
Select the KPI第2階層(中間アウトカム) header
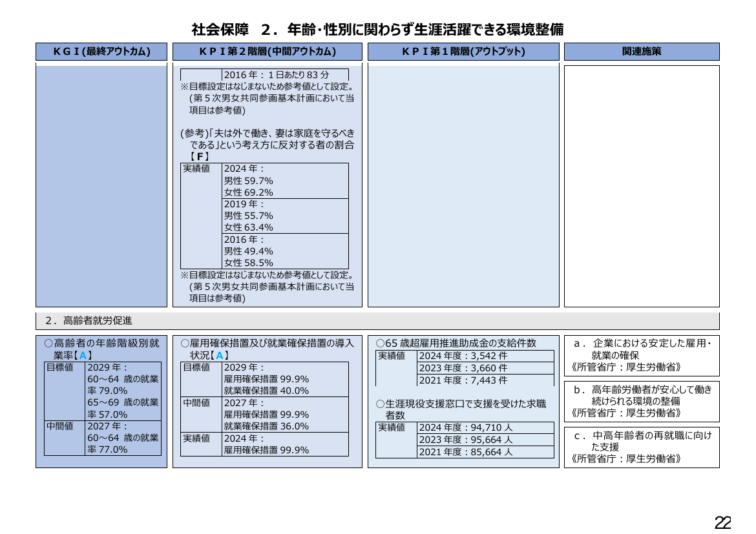268,52
